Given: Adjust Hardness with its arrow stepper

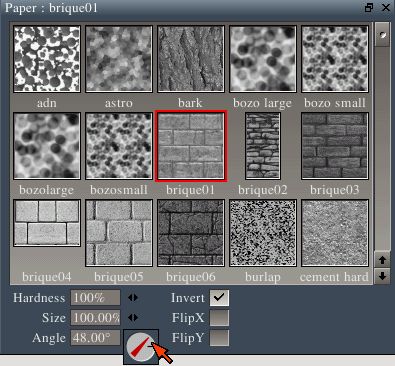Looking at the screenshot, I should [x=133, y=298].
